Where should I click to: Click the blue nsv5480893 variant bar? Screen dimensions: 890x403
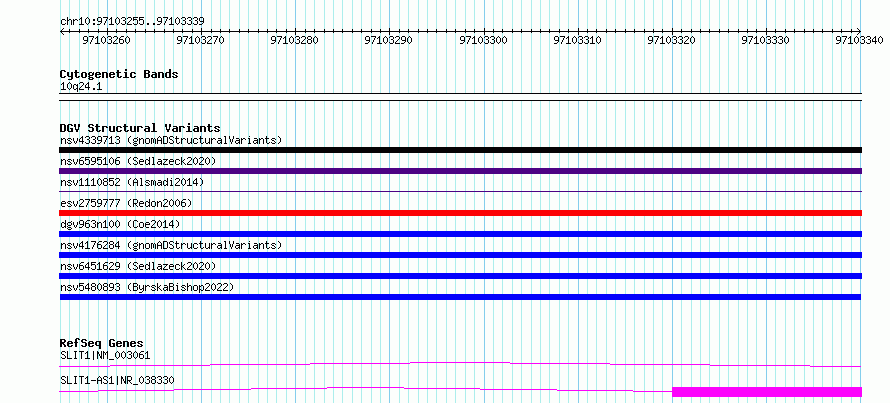click(461, 297)
